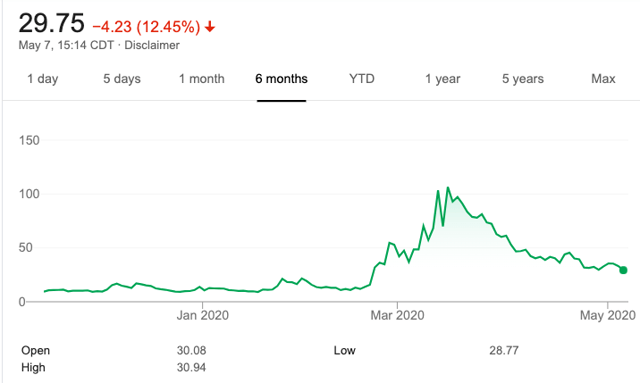Open the 5 years tab

523,78
